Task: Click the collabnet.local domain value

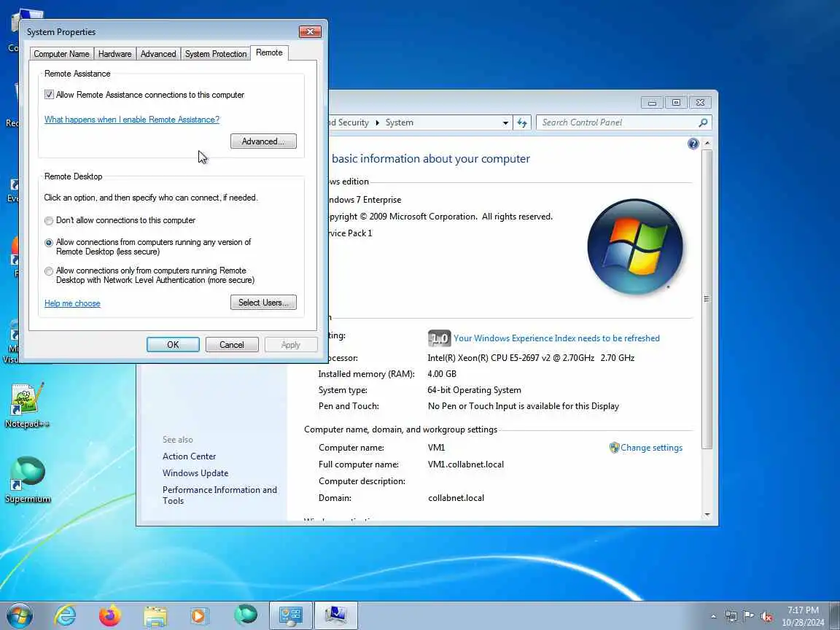Action: [456, 498]
